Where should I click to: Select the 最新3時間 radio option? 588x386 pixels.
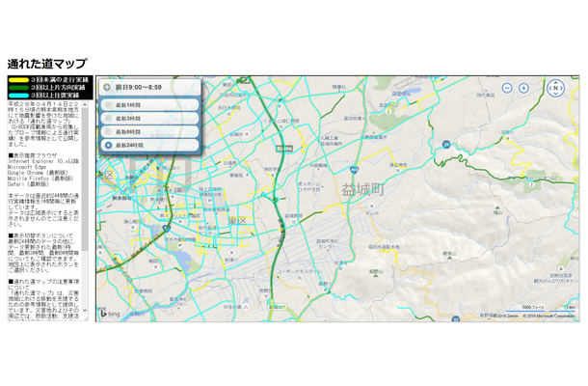pyautogui.click(x=150, y=119)
